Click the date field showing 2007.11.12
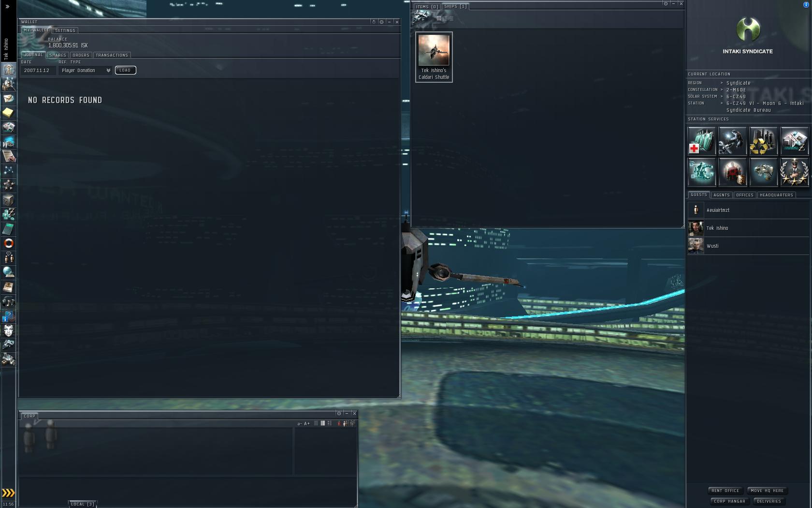812x508 pixels. coord(39,71)
